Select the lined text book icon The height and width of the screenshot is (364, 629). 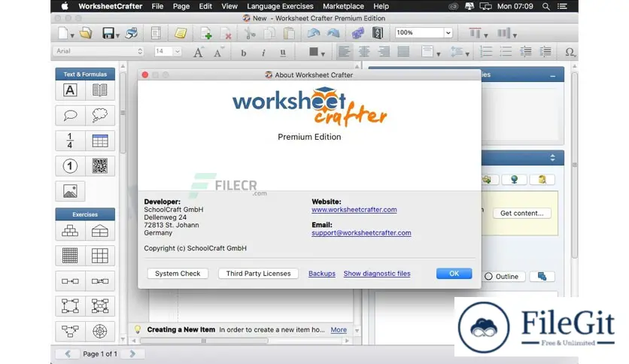(x=100, y=90)
